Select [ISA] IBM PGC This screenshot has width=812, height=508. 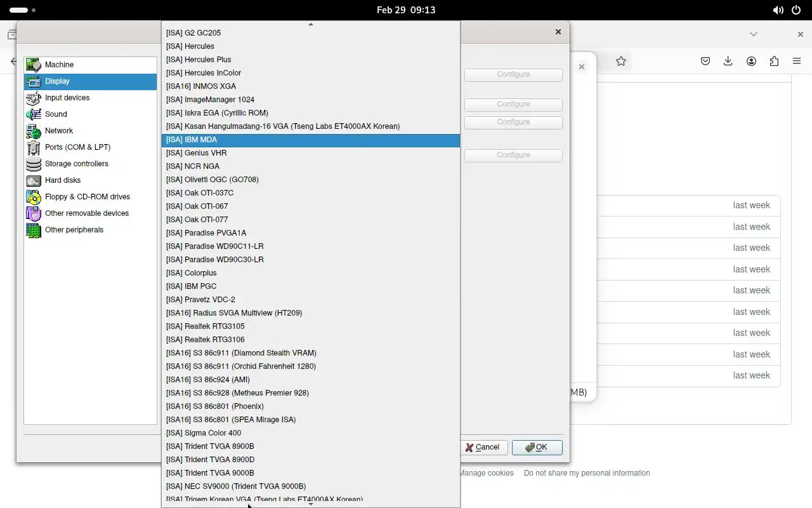[311, 286]
